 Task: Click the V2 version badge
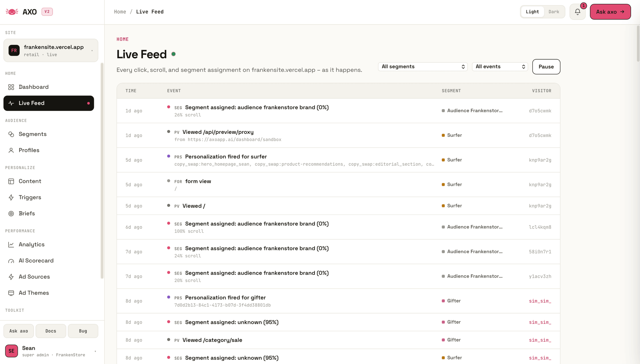click(x=47, y=12)
